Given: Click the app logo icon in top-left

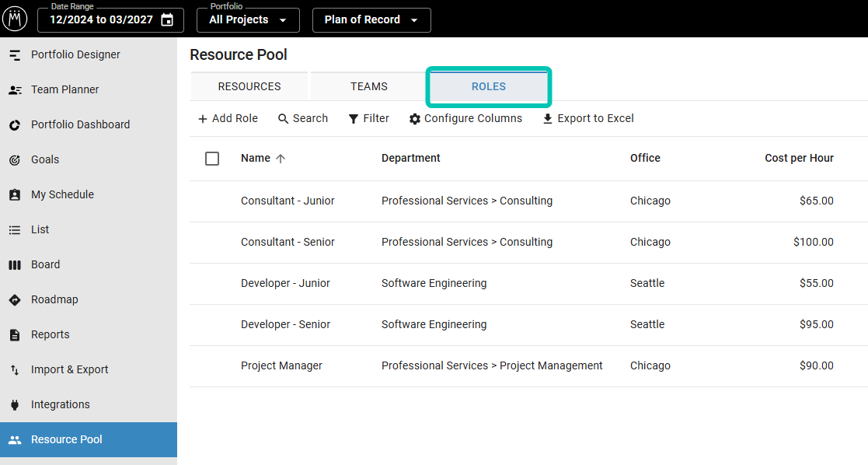Looking at the screenshot, I should click(x=14, y=19).
